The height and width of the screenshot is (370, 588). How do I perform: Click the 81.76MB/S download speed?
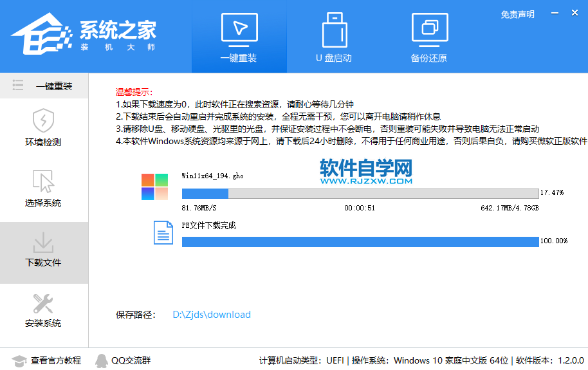(x=199, y=208)
